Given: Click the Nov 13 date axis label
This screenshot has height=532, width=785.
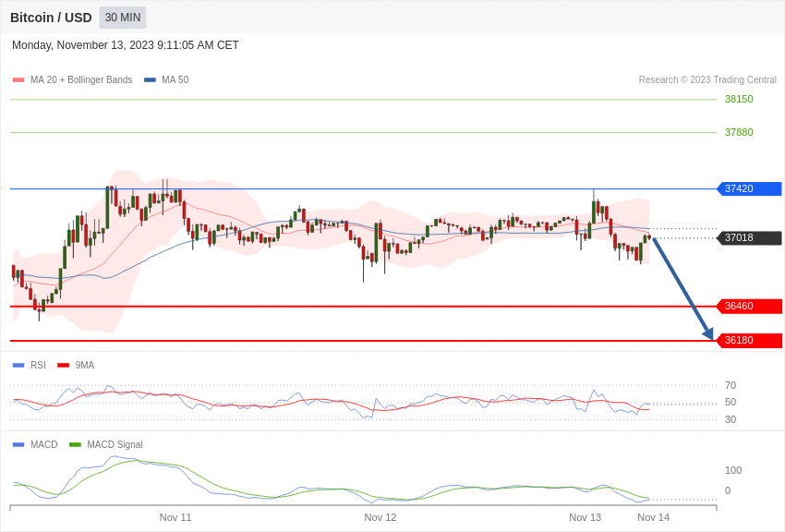Looking at the screenshot, I should click(x=585, y=517).
